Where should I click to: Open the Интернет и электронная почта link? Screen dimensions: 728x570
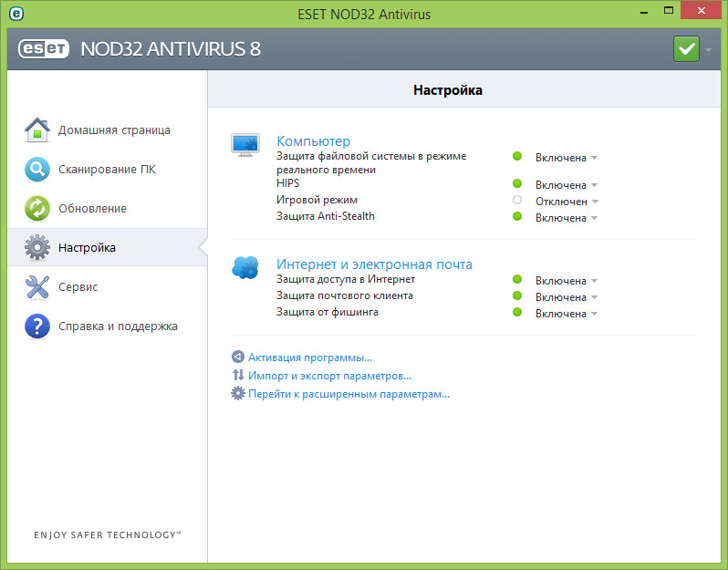tap(374, 264)
